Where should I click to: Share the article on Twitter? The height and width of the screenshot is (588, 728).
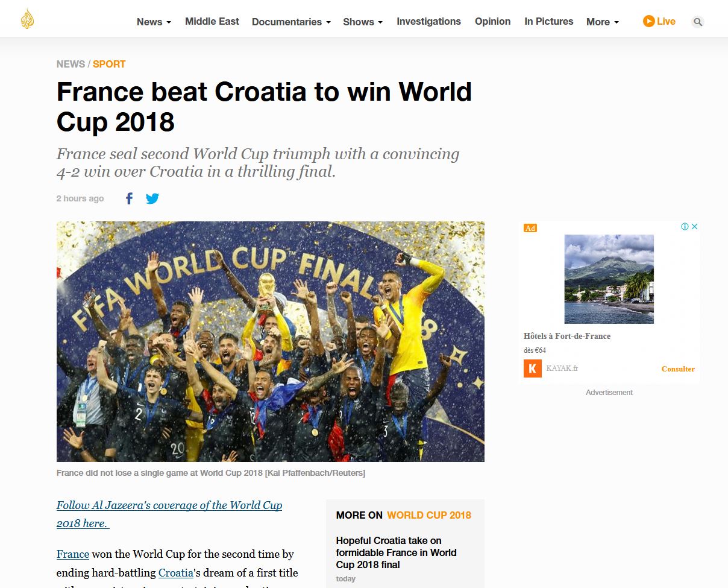pos(152,198)
